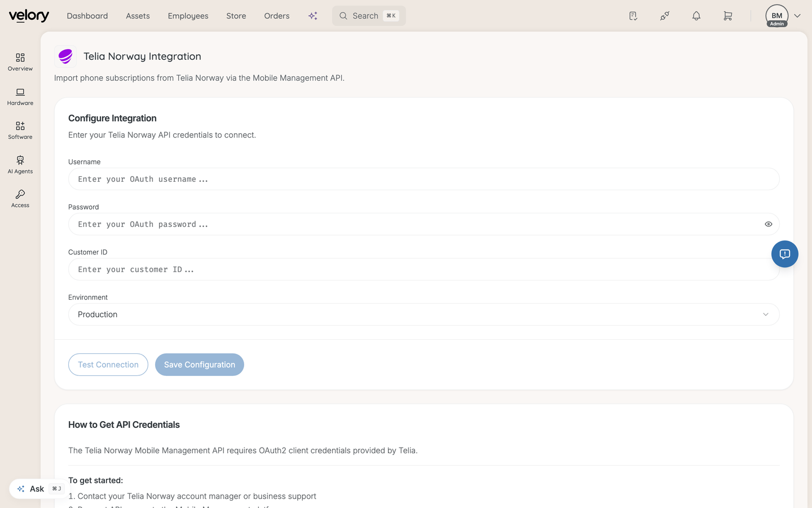The height and width of the screenshot is (508, 812).
Task: Open the Overview sidebar section
Action: 20,62
